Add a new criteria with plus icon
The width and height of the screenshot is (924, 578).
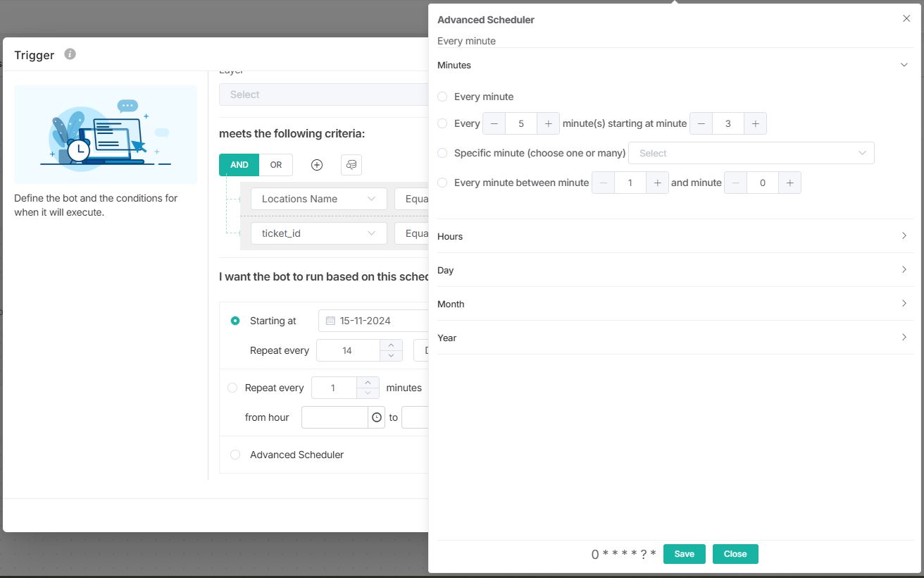coord(317,165)
